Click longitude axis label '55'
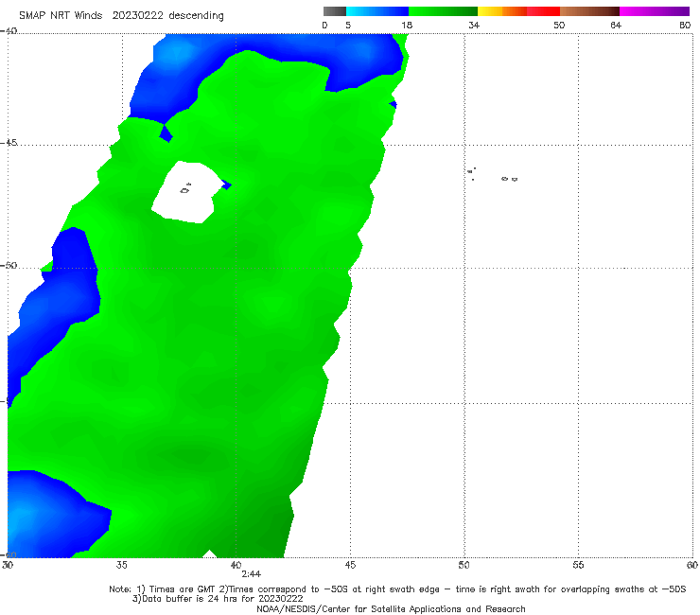This screenshot has height=615, width=700. pos(578,565)
